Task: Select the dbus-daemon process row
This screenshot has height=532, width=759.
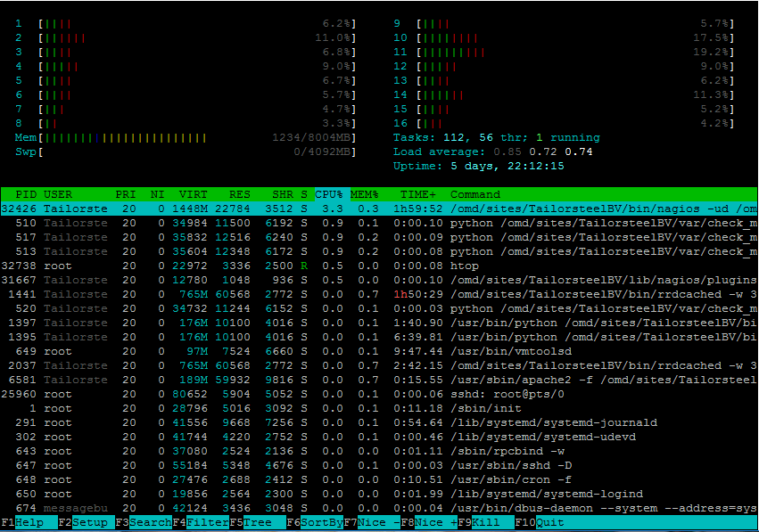Action: click(x=379, y=508)
